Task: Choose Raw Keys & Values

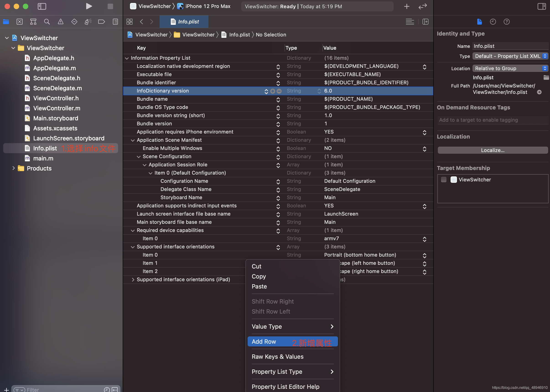Action: tap(293, 356)
